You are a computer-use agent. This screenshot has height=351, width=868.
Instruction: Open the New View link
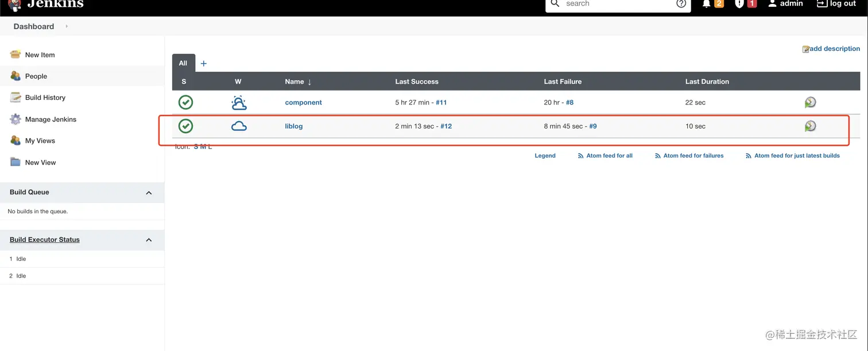pyautogui.click(x=41, y=162)
